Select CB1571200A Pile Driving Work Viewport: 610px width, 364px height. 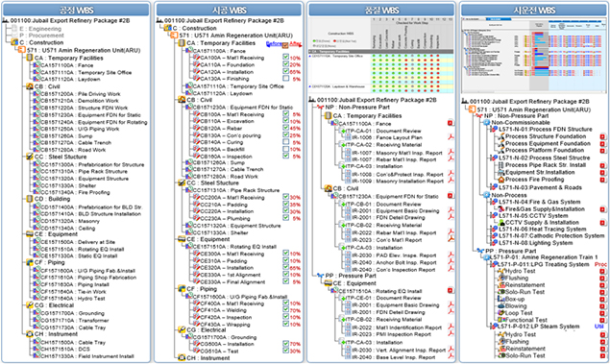pyautogui.click(x=81, y=94)
